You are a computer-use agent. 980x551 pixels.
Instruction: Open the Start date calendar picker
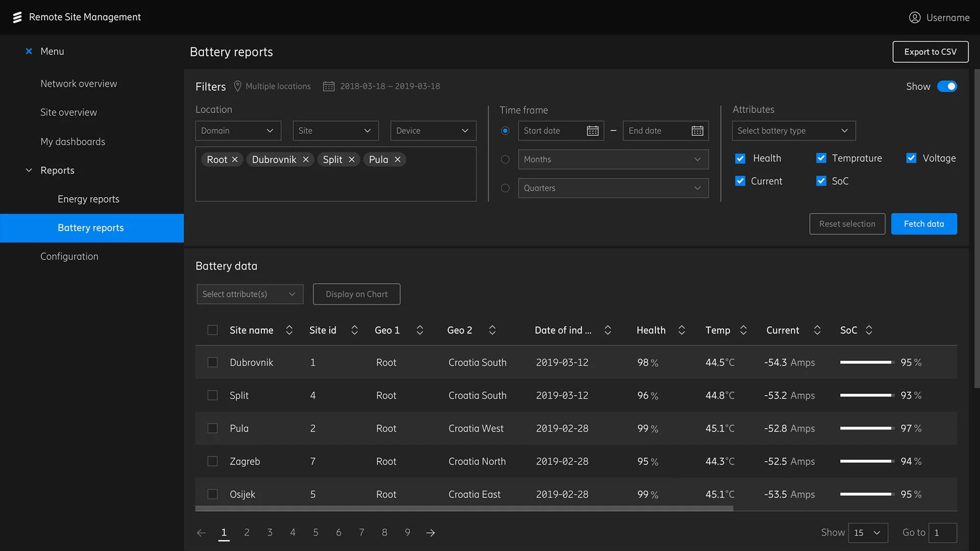pyautogui.click(x=593, y=131)
